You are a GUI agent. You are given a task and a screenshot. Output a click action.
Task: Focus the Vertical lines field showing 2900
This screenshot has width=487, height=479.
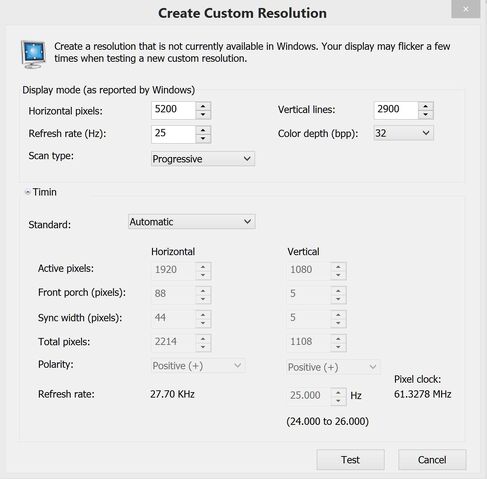click(396, 110)
